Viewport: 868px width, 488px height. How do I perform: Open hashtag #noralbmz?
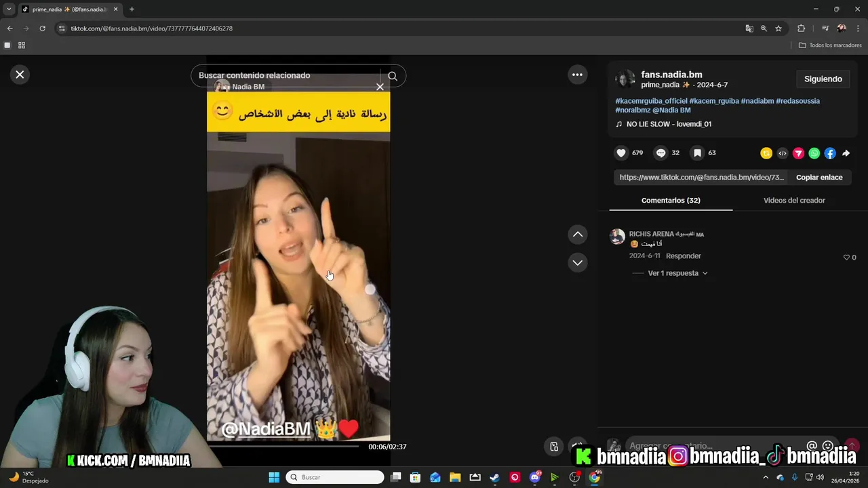633,110
